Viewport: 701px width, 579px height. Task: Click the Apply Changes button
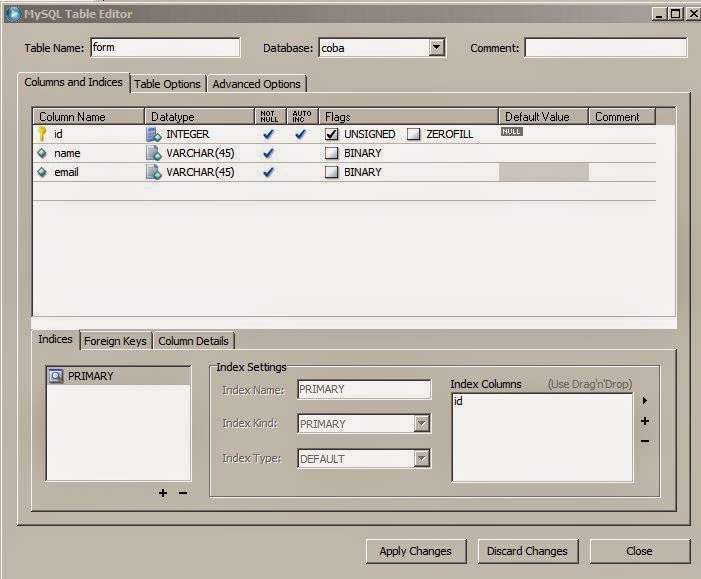[x=415, y=551]
